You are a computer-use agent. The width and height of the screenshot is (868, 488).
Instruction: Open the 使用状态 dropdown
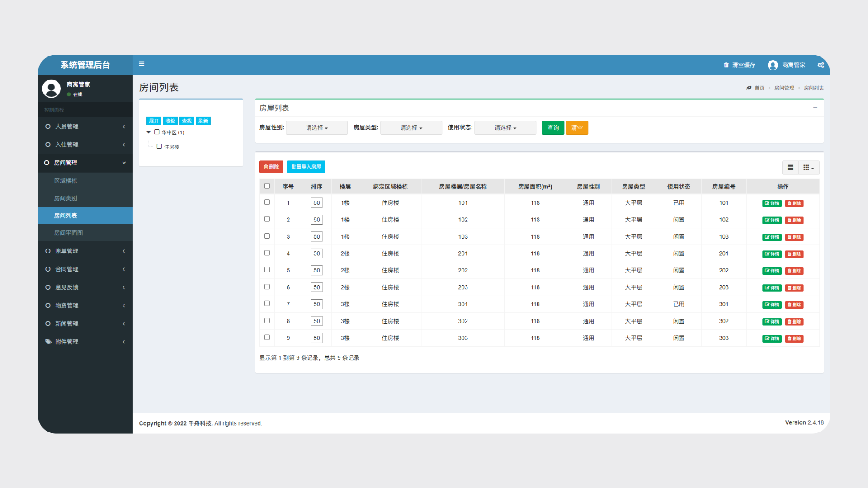[505, 128]
